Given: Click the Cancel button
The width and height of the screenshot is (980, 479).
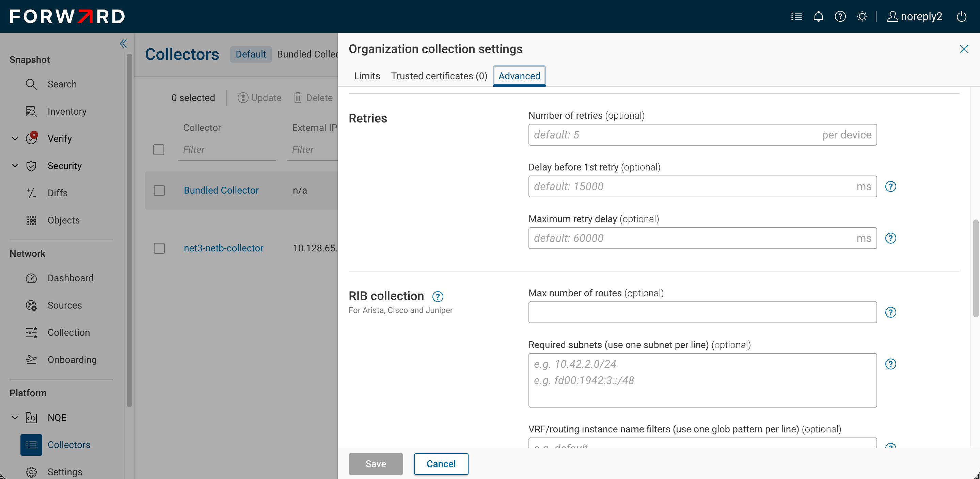Looking at the screenshot, I should (441, 464).
